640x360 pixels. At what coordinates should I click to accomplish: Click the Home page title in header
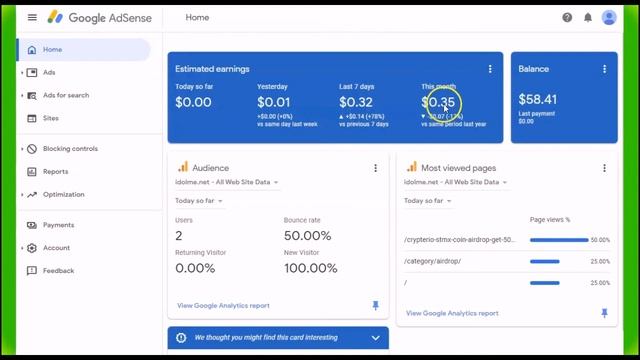(x=197, y=18)
